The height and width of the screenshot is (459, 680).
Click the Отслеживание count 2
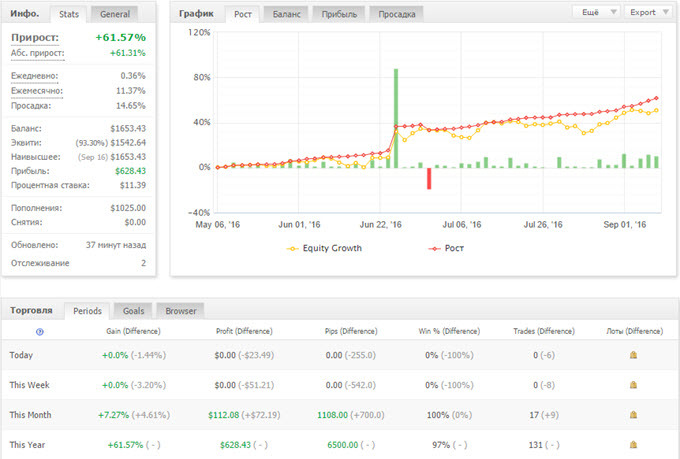coord(143,263)
